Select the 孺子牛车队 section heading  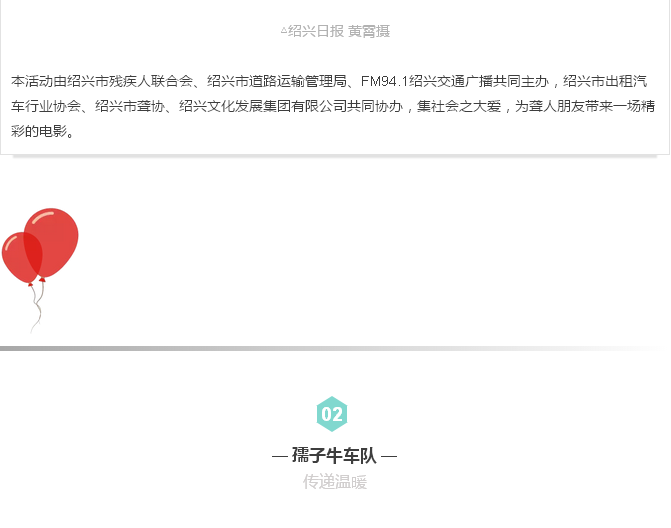[x=334, y=456]
